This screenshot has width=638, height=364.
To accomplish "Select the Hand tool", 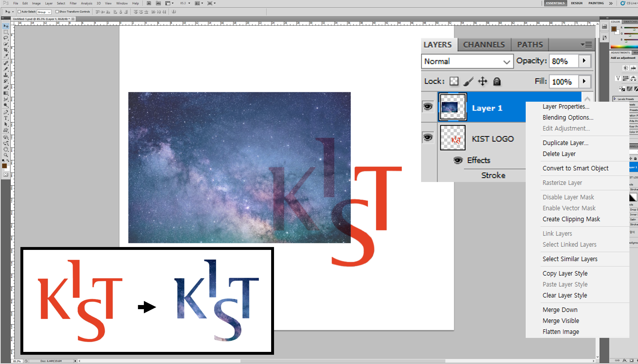I will point(6,149).
